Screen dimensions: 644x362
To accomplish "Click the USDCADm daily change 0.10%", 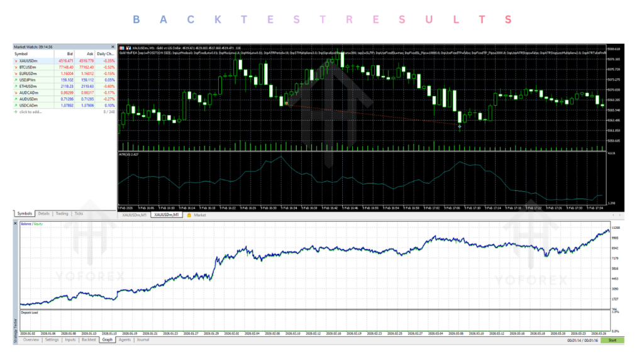I will click(109, 106).
